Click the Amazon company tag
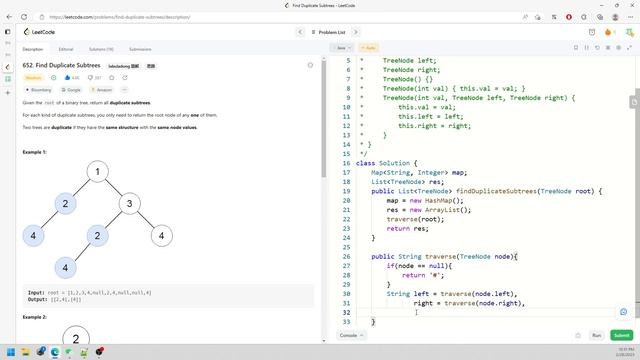 (102, 90)
